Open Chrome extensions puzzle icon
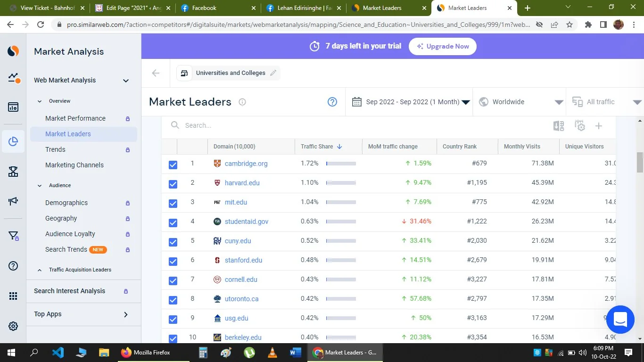Viewport: 644px width, 362px height. click(588, 25)
